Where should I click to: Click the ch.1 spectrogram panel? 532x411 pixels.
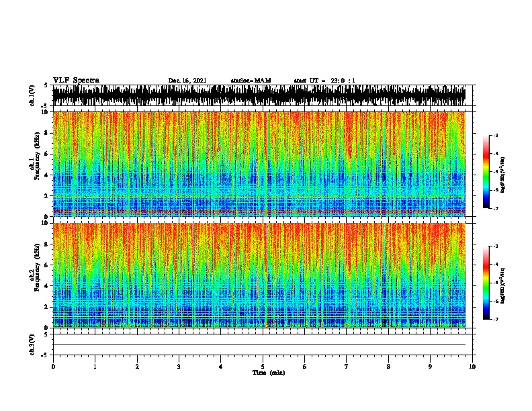point(259,164)
